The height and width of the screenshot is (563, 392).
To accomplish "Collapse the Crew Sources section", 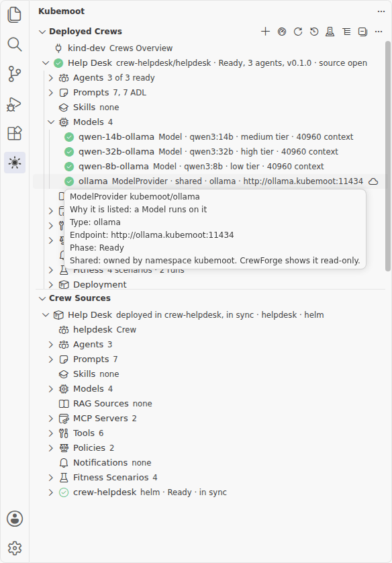I will (x=42, y=298).
